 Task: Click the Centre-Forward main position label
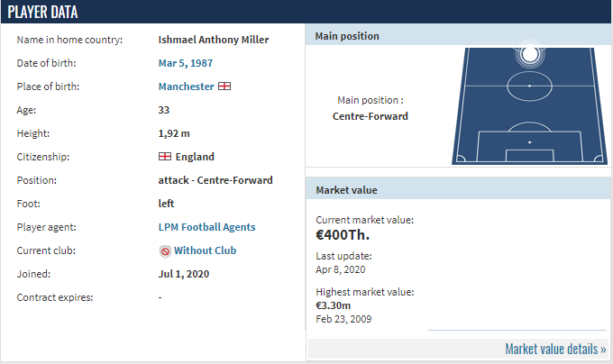click(371, 116)
